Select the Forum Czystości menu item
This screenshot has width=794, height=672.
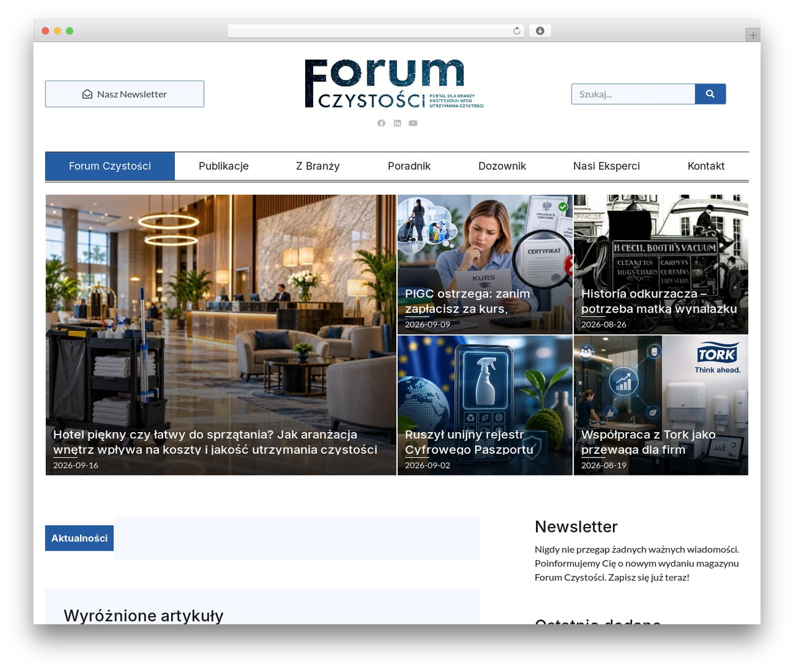pyautogui.click(x=110, y=166)
